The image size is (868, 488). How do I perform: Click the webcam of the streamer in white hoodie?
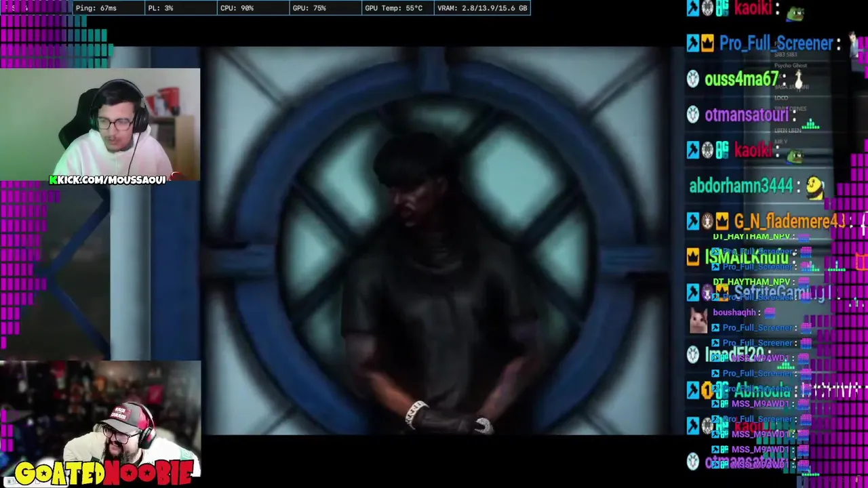[x=100, y=123]
